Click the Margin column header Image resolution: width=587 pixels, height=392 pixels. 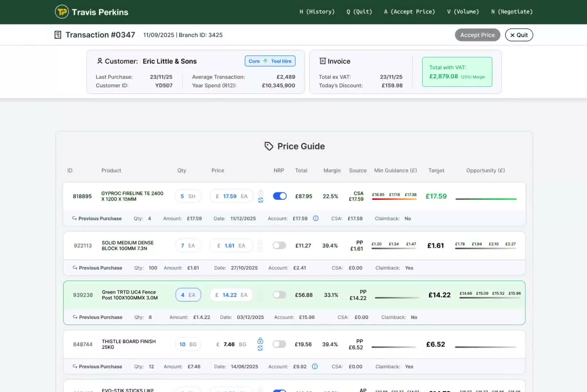[332, 170]
